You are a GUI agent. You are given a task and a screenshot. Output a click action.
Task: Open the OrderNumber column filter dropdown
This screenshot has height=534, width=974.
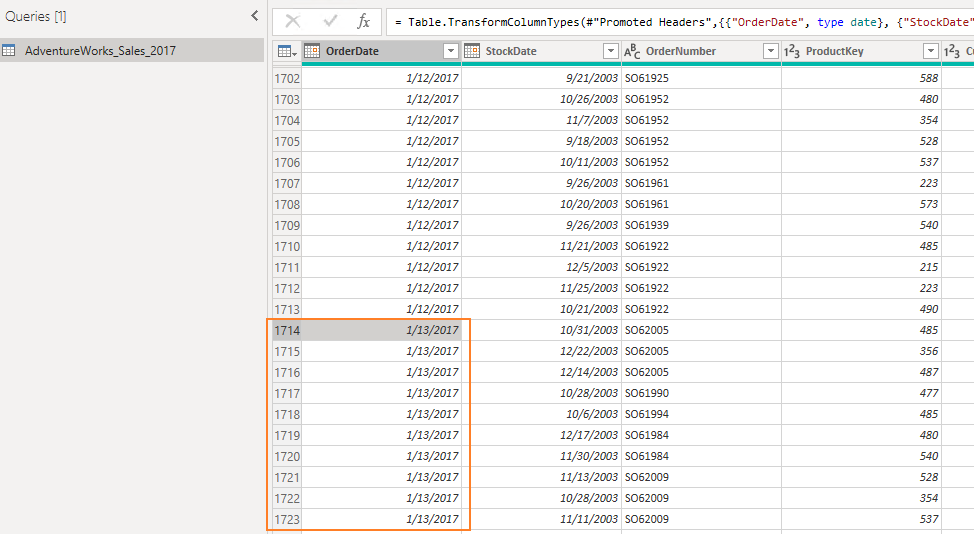tap(770, 51)
